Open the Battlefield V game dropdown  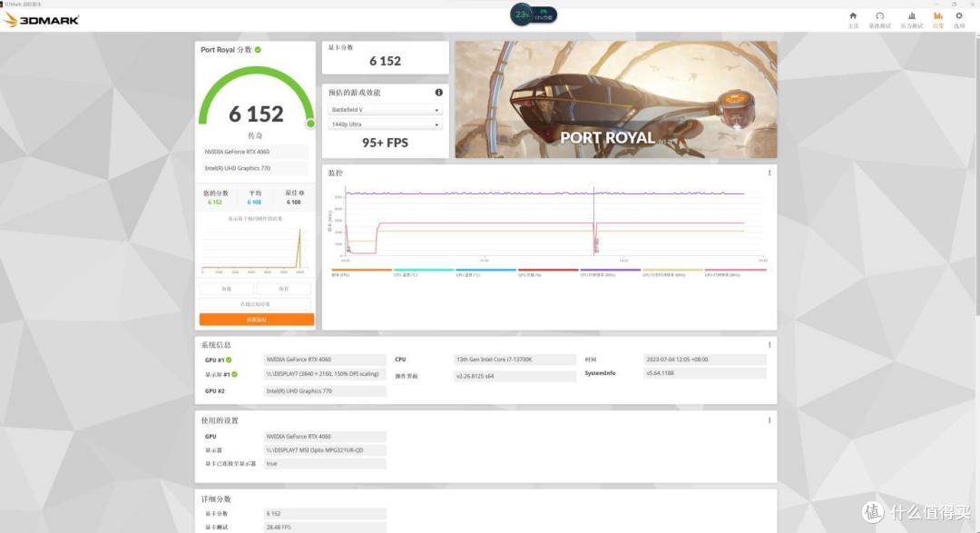pos(386,110)
